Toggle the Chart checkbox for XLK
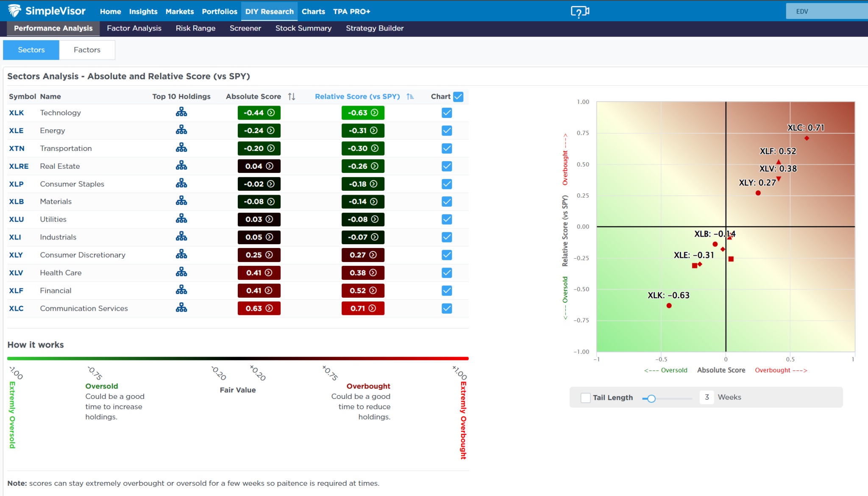The image size is (868, 496). pos(447,112)
